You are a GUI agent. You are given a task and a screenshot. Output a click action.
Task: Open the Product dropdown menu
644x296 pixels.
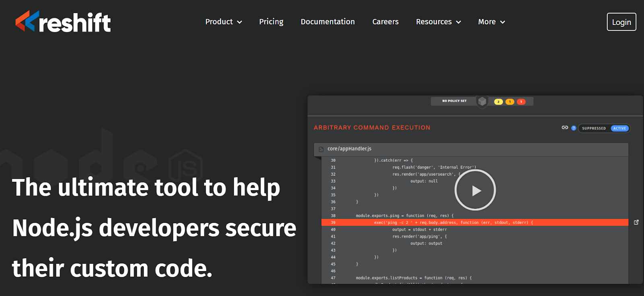tap(224, 22)
